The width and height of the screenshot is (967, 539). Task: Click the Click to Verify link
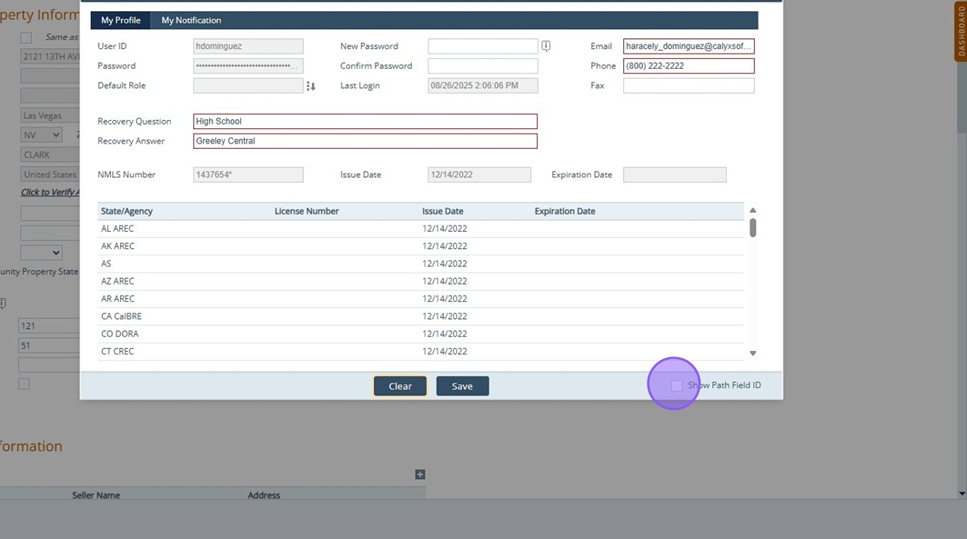click(50, 192)
